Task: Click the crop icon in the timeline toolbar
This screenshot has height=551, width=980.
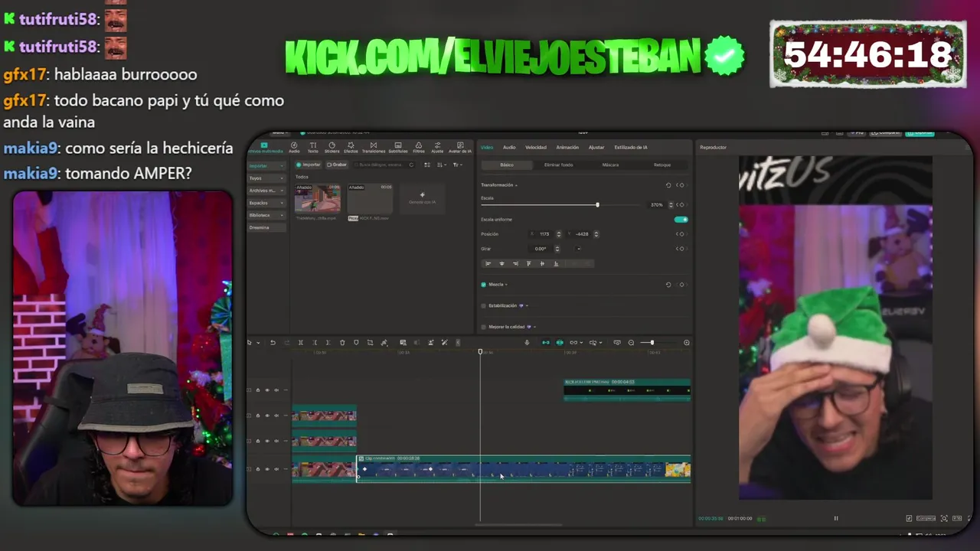Action: pos(370,343)
